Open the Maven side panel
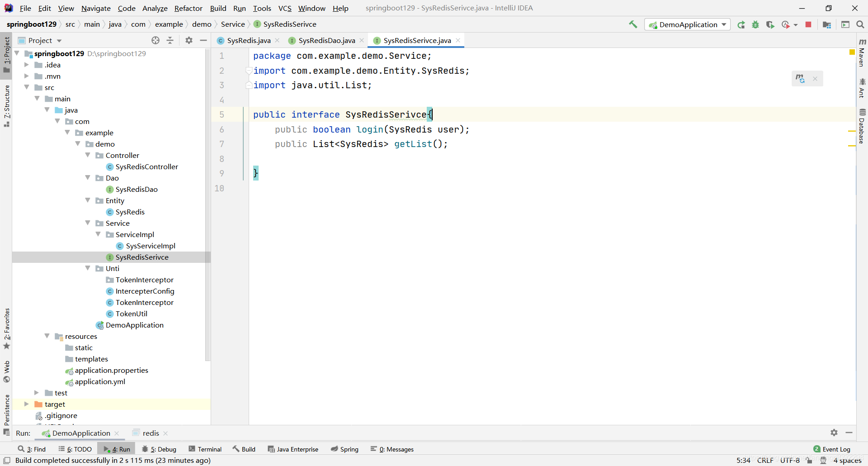 click(x=862, y=53)
